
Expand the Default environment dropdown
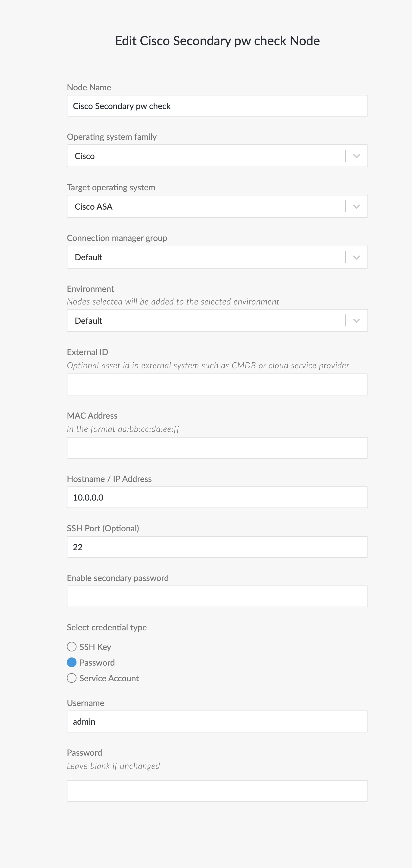click(x=217, y=321)
